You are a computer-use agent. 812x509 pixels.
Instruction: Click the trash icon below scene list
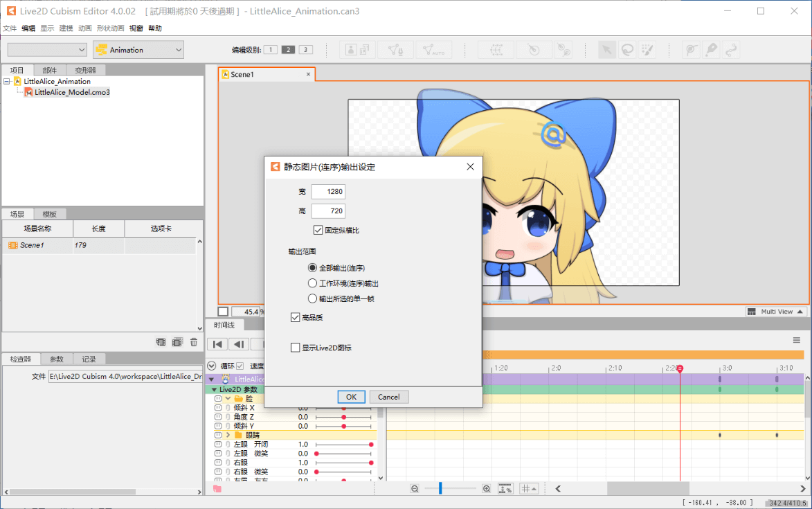point(194,342)
